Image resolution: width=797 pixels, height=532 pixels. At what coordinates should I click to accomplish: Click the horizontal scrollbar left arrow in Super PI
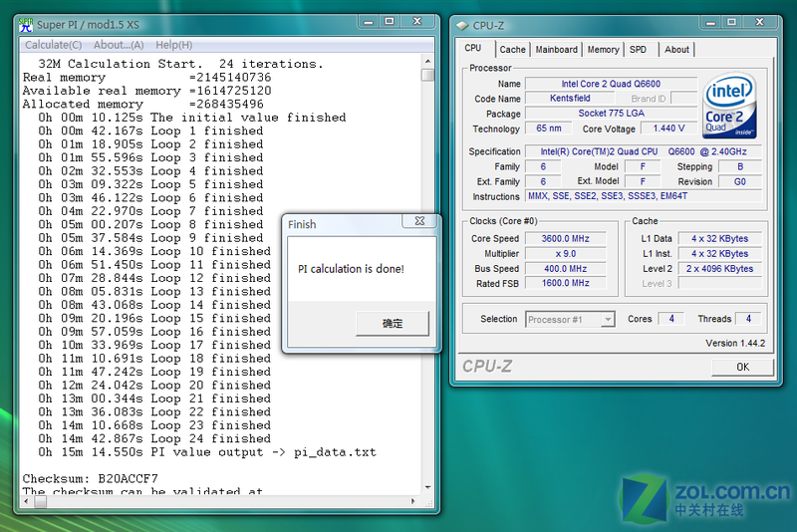[x=27, y=501]
